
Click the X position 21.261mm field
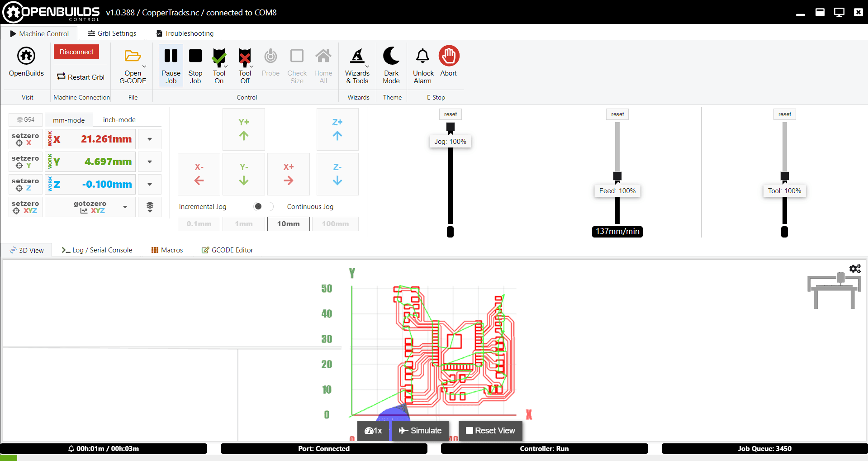point(90,139)
